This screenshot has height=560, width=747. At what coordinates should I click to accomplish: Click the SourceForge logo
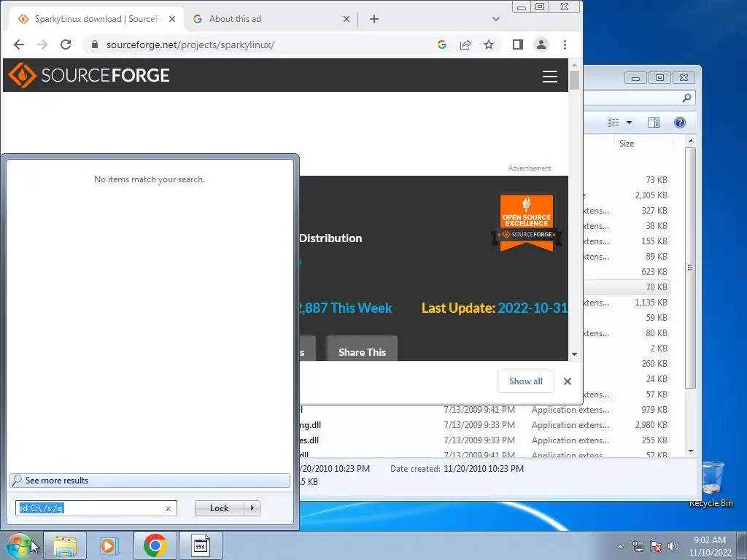coord(89,75)
